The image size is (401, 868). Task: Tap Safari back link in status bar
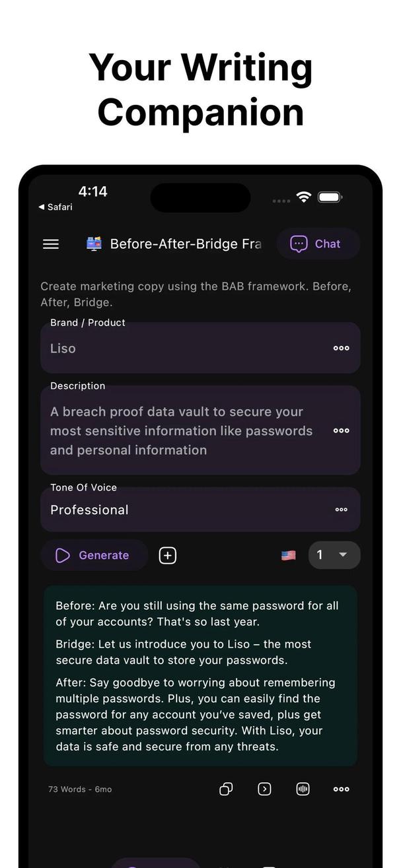tap(55, 207)
